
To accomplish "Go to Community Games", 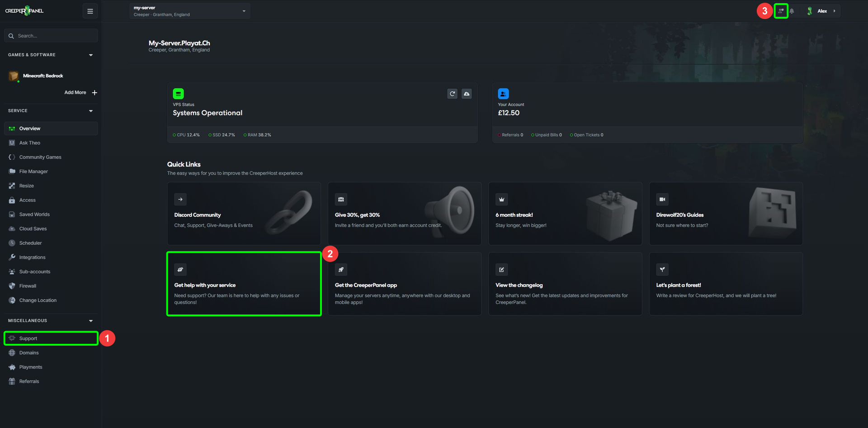I will tap(51, 157).
